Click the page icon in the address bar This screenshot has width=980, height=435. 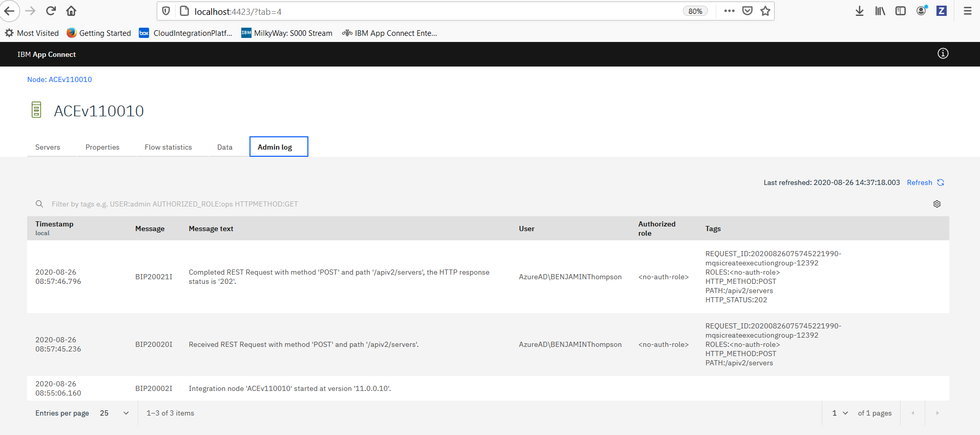[184, 11]
